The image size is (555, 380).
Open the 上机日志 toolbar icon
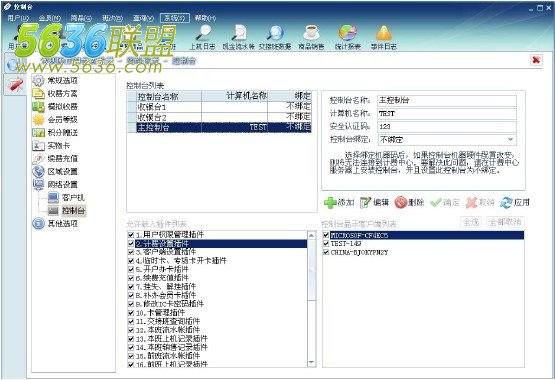202,37
